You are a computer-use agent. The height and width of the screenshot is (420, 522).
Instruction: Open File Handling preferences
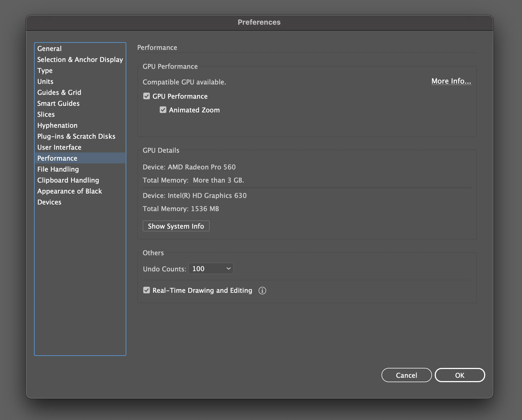[58, 169]
